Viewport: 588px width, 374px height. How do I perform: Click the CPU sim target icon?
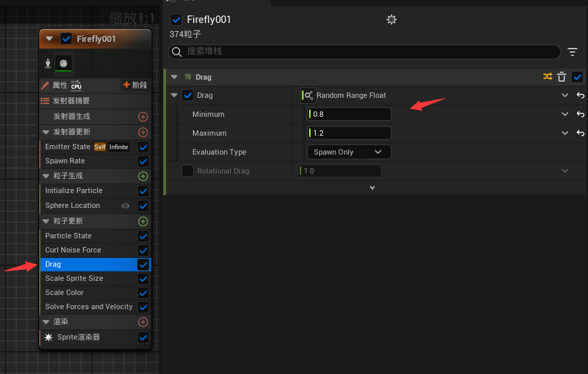76,86
